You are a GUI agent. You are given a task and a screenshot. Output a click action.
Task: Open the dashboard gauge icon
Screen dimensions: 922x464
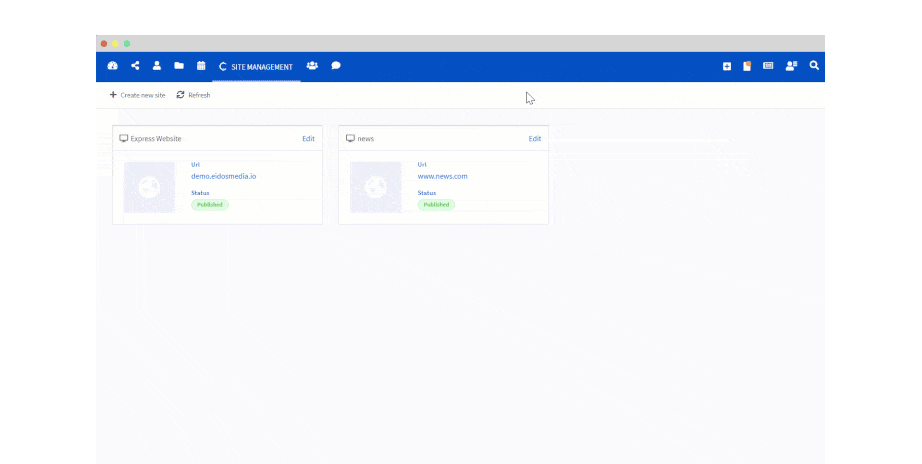point(112,66)
